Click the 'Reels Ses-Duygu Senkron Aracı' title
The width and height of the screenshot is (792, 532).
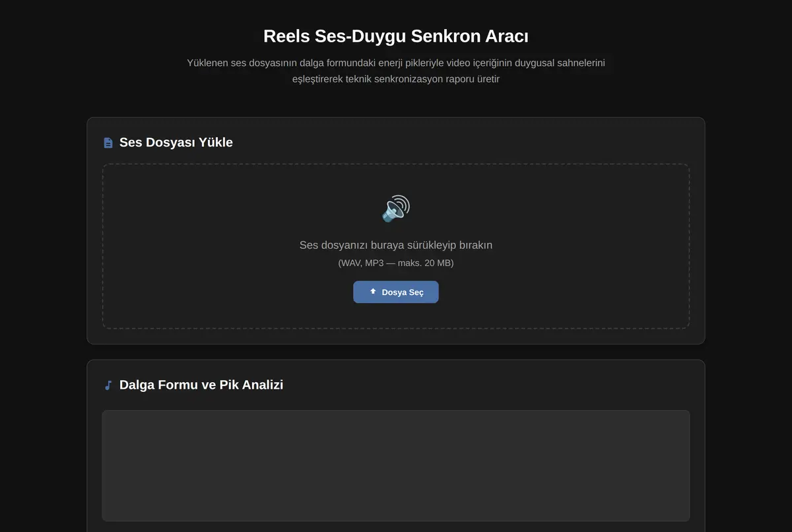(396, 36)
